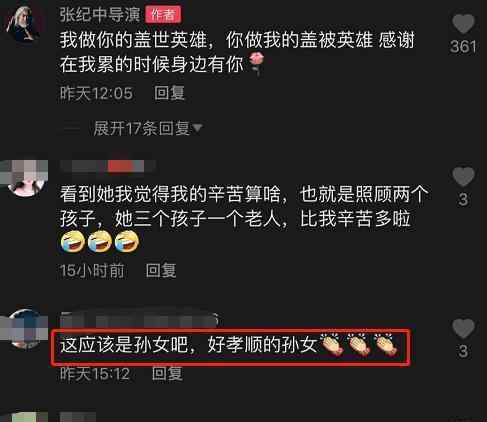Open the second commenter's pixelated avatar
The height and width of the screenshot is (422, 487).
(x=25, y=178)
